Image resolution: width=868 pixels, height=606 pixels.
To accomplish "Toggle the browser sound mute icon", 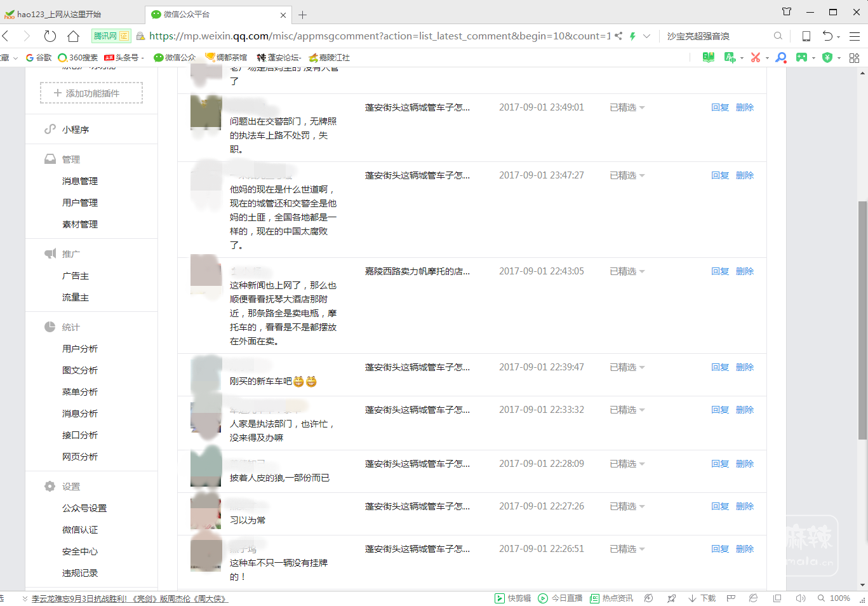I will click(x=800, y=598).
